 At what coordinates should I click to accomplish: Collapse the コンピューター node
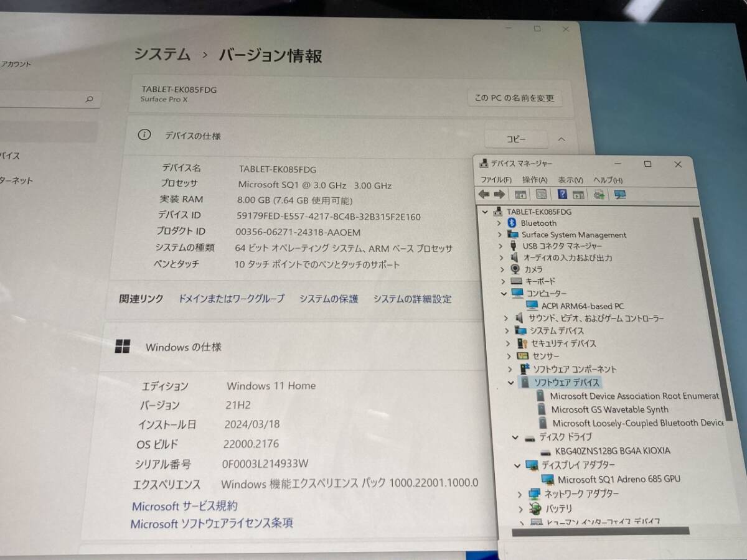(504, 293)
